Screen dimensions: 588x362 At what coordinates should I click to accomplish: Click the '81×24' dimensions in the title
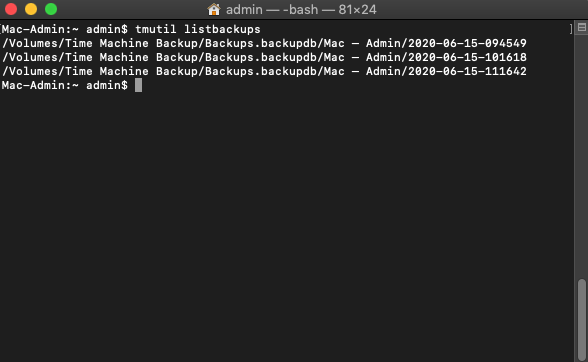point(357,9)
